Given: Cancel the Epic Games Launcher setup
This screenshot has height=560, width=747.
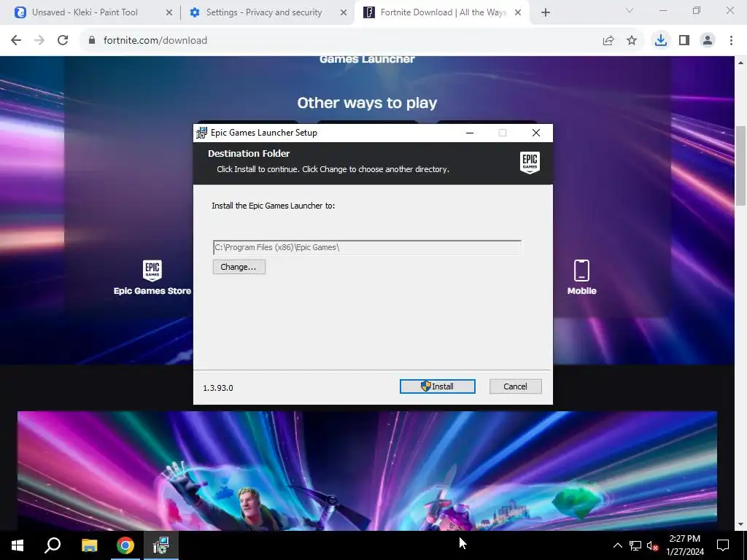Looking at the screenshot, I should pyautogui.click(x=516, y=386).
